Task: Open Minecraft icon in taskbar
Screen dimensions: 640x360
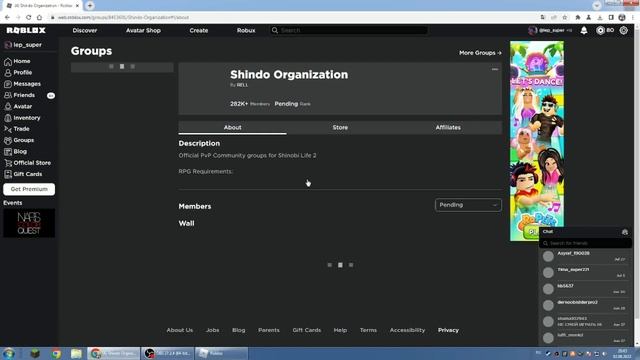Action: pos(35,353)
